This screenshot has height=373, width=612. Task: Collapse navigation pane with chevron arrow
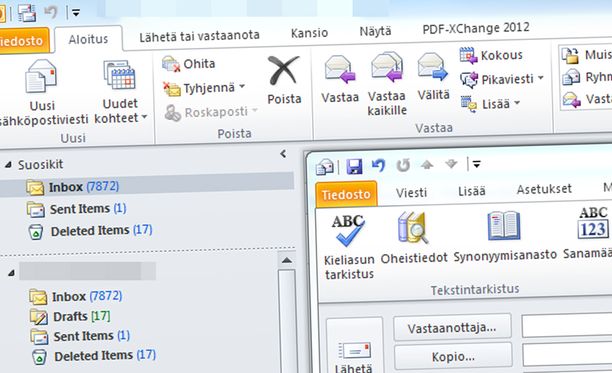tap(283, 154)
